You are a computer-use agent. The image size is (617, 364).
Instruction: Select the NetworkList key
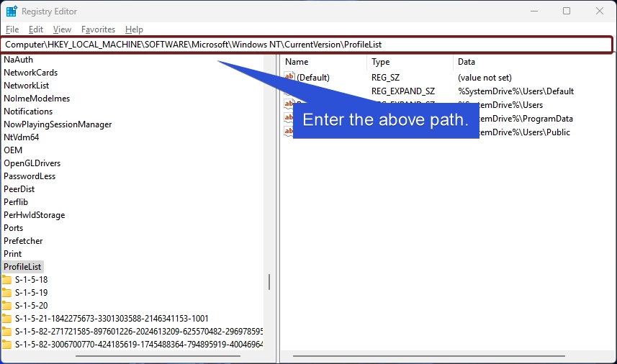[27, 86]
